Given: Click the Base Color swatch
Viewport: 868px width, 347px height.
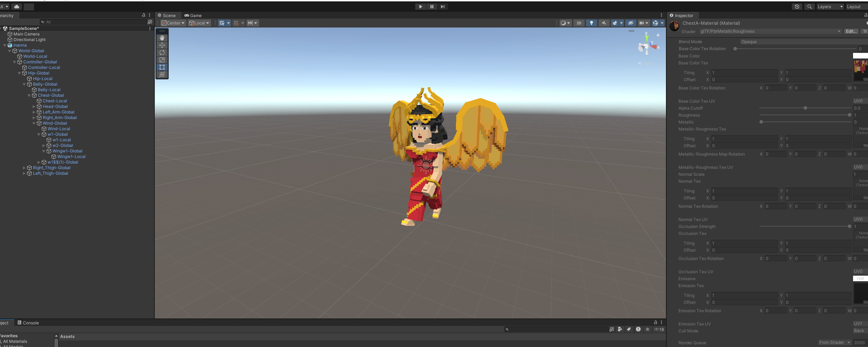Looking at the screenshot, I should [x=860, y=56].
